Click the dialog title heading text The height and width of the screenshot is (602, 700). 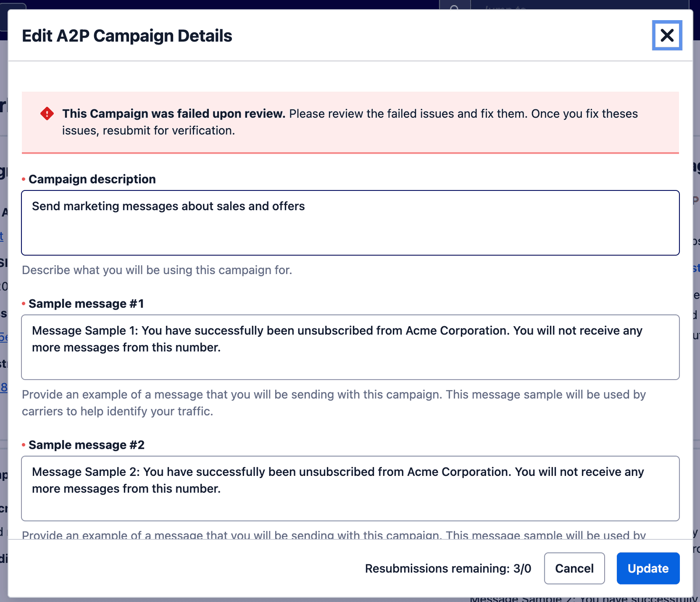127,36
